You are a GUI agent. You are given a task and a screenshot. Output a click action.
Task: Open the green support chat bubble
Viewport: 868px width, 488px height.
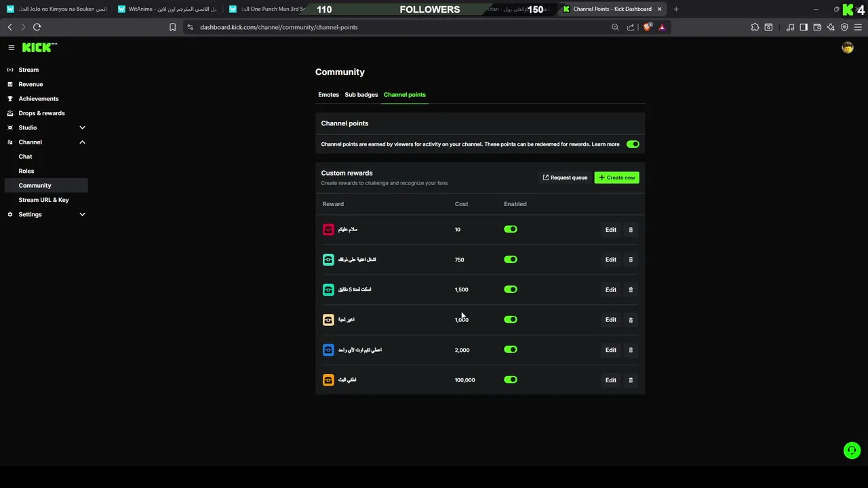852,450
